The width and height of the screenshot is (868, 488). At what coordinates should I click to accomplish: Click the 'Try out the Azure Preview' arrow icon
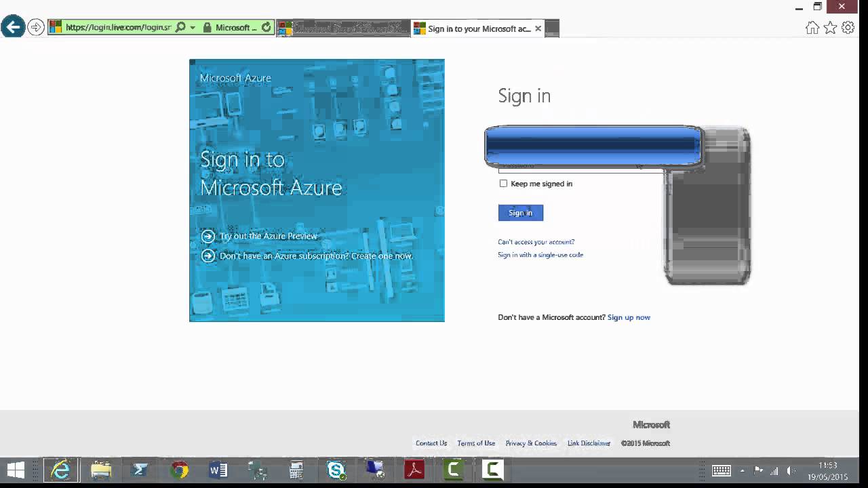click(208, 236)
